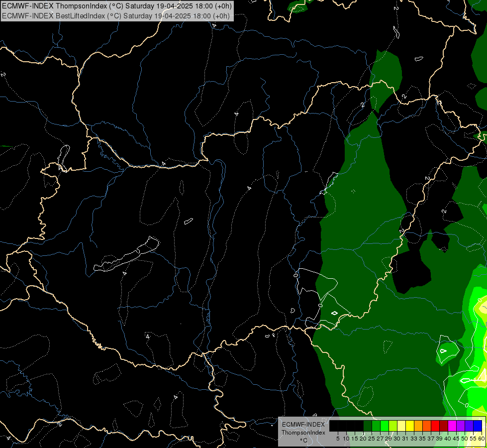Click legend tick label '50'
This screenshot has height=448, width=487.
point(465,439)
